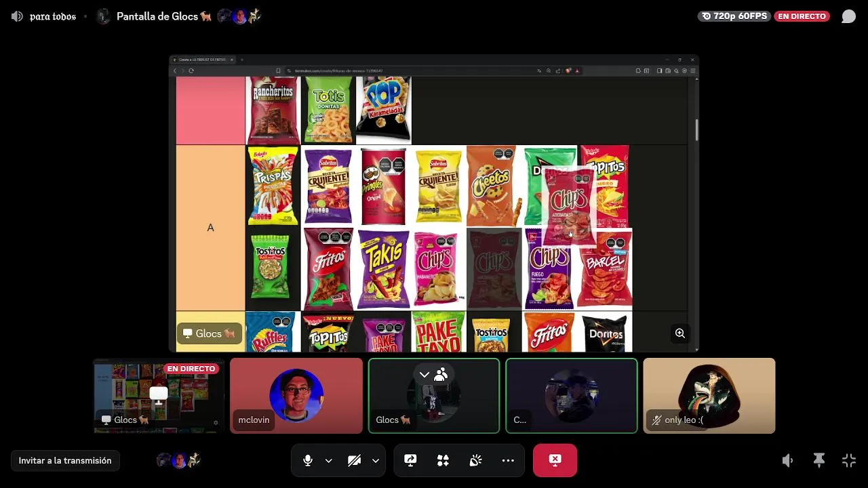Open the soundboard icon
868x488 pixels.
pos(475,461)
